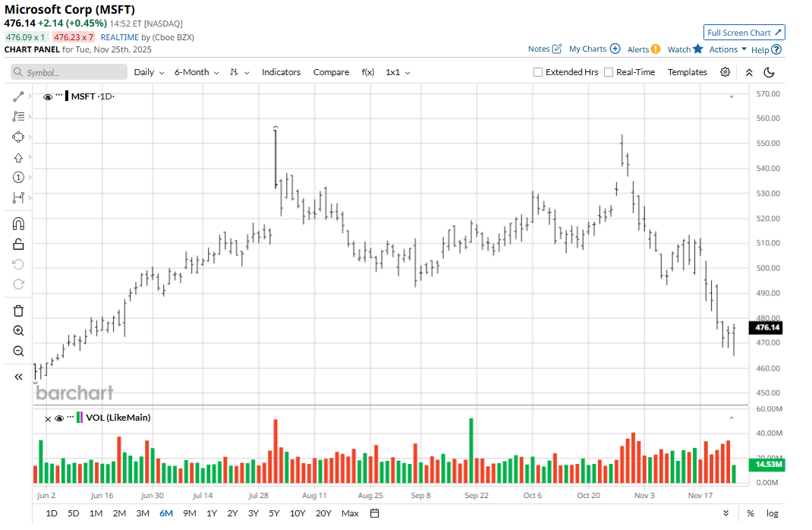This screenshot has width=812, height=530.
Task: Collapse the MSFT main pane chevron
Action: coord(732,97)
